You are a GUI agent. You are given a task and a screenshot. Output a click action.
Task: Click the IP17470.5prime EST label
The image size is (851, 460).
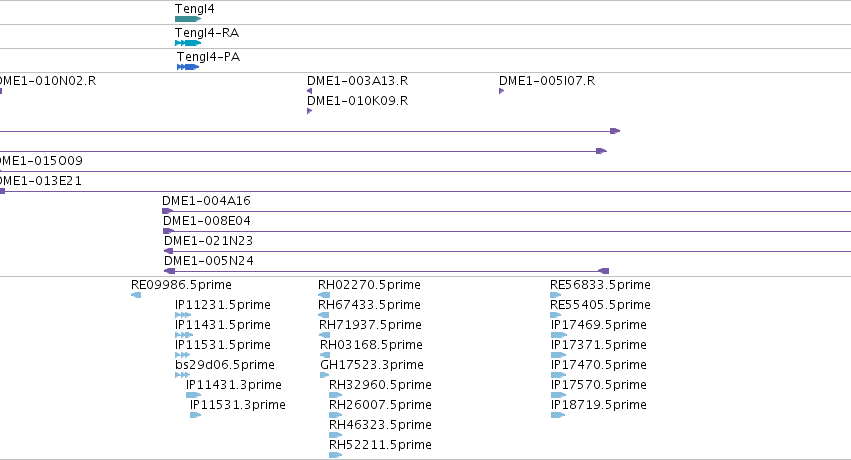click(599, 365)
